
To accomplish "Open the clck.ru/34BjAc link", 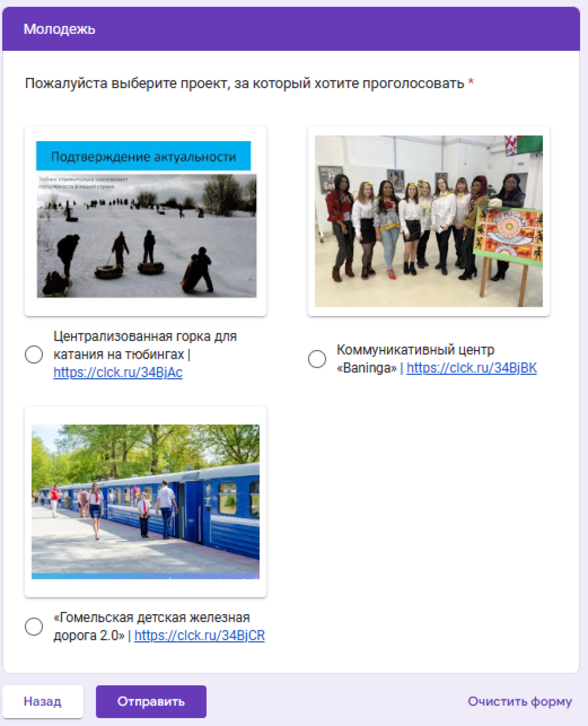I will (x=118, y=373).
